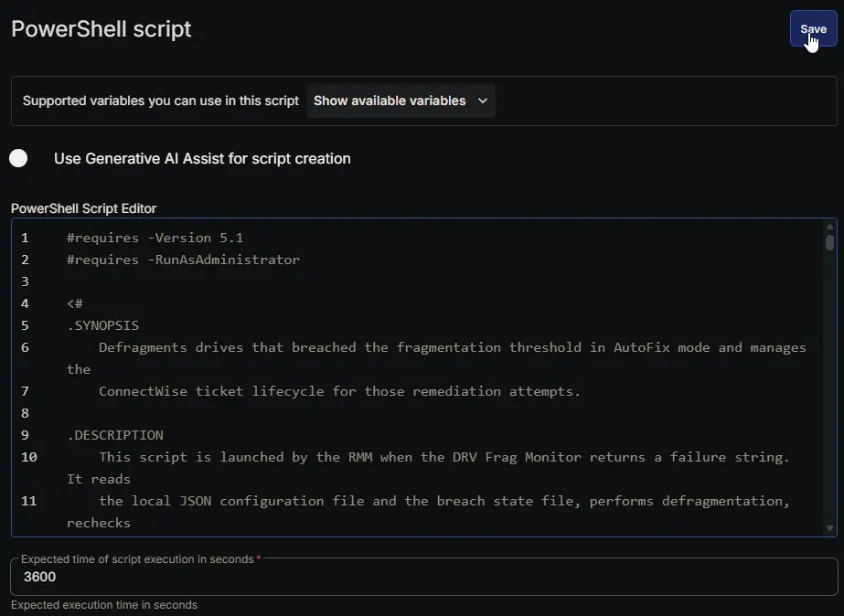The height and width of the screenshot is (616, 844).
Task: Click line number 6 in gutter
Action: click(x=25, y=347)
